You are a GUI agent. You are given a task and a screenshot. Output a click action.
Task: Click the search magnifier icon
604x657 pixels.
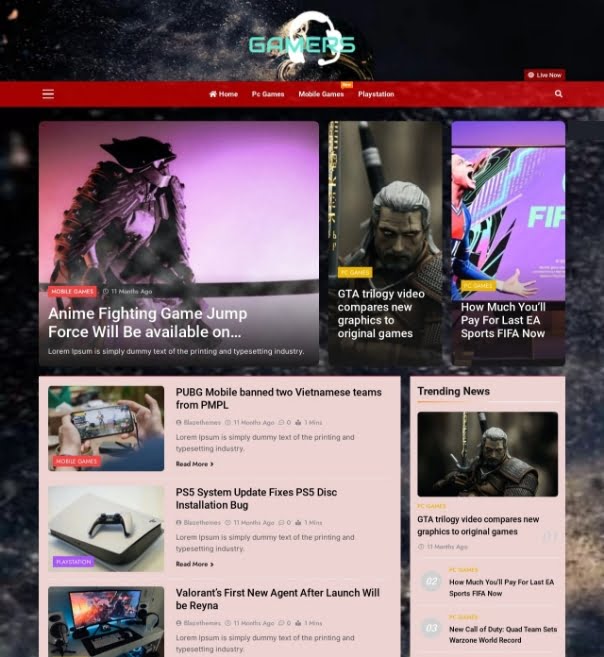[558, 94]
